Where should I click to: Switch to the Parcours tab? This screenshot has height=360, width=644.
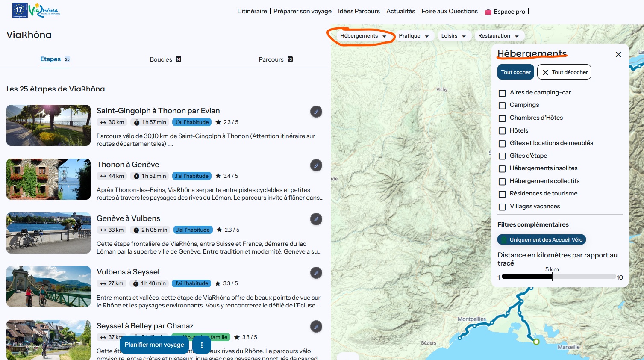coord(276,59)
